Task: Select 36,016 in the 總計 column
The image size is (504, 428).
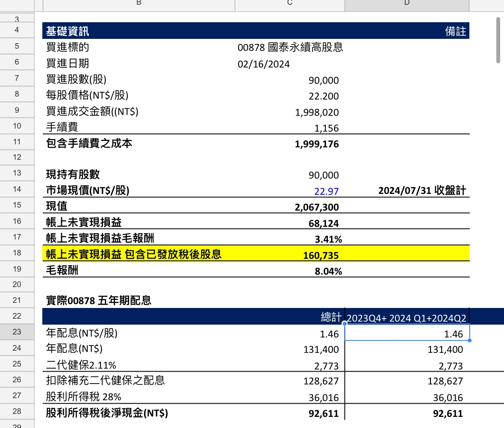Action: tap(324, 398)
